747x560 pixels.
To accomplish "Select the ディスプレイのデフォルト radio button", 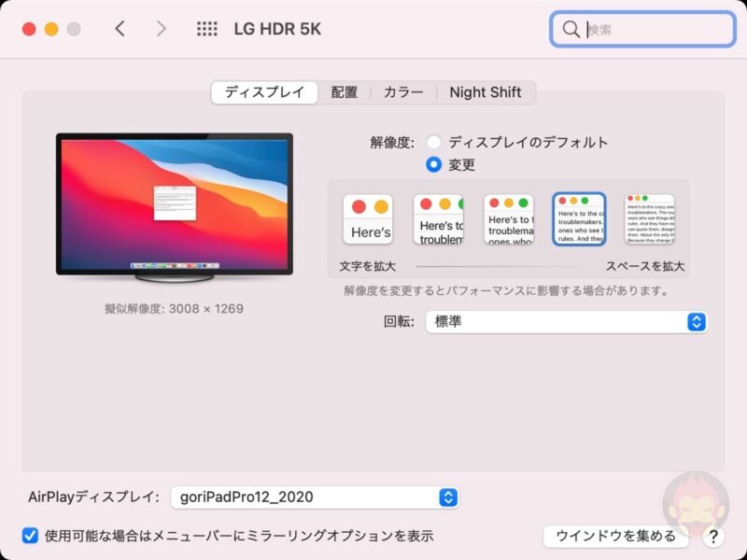I will coord(431,141).
